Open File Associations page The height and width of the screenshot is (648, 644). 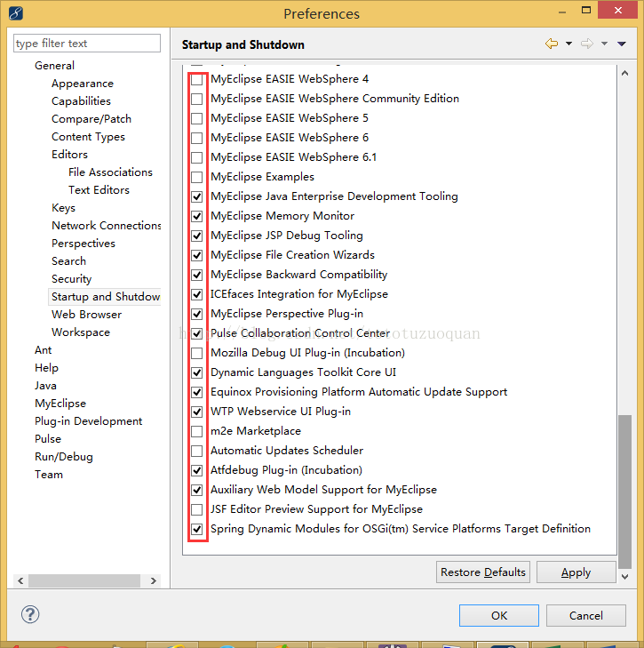(x=110, y=172)
